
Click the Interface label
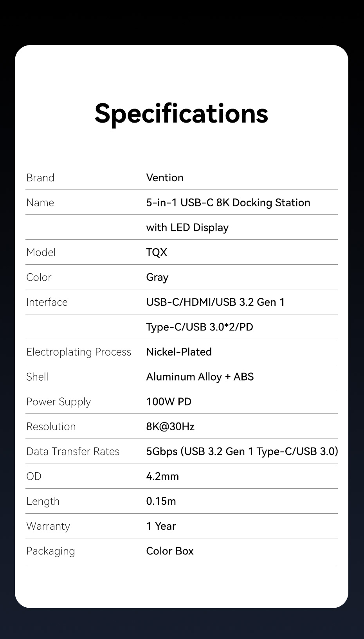click(47, 302)
